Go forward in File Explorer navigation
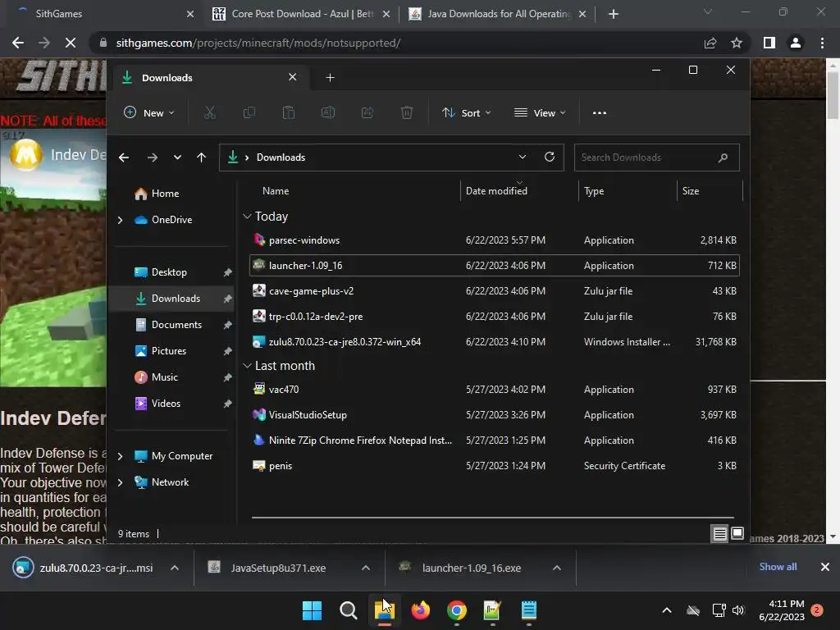The image size is (840, 630). (152, 157)
